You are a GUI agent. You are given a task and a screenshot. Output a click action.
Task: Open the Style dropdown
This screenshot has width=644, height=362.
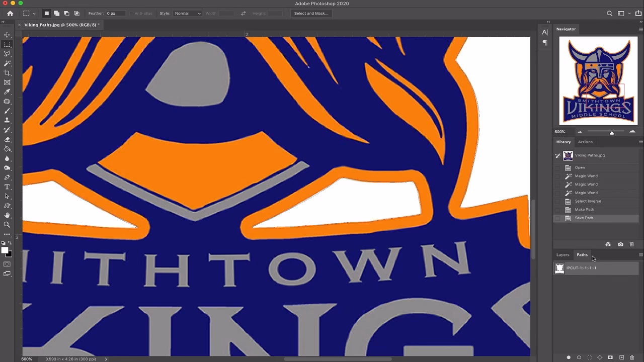(x=187, y=13)
